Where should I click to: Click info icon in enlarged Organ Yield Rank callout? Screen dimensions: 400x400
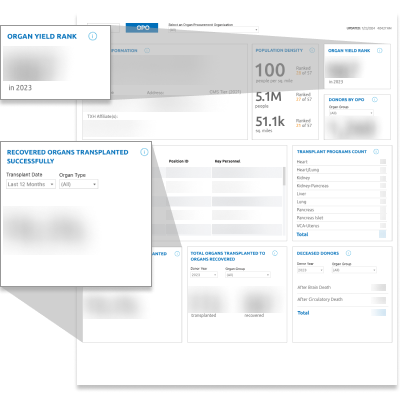pos(93,36)
